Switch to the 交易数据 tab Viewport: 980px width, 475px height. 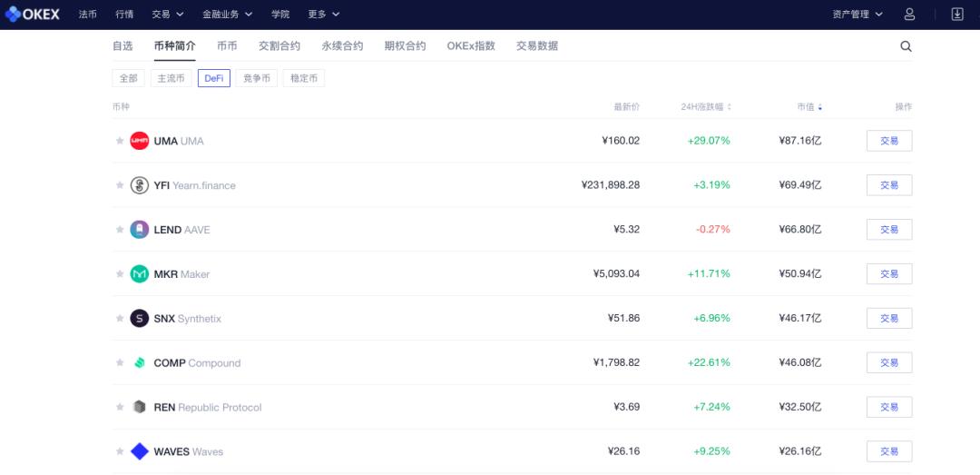[x=537, y=45]
